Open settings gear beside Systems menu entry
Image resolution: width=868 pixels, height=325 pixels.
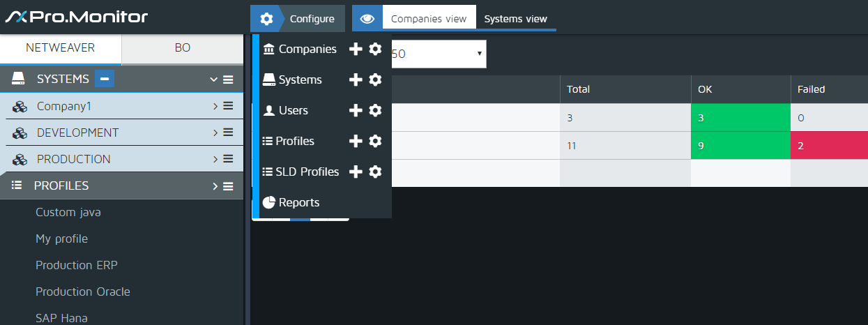[x=375, y=80]
